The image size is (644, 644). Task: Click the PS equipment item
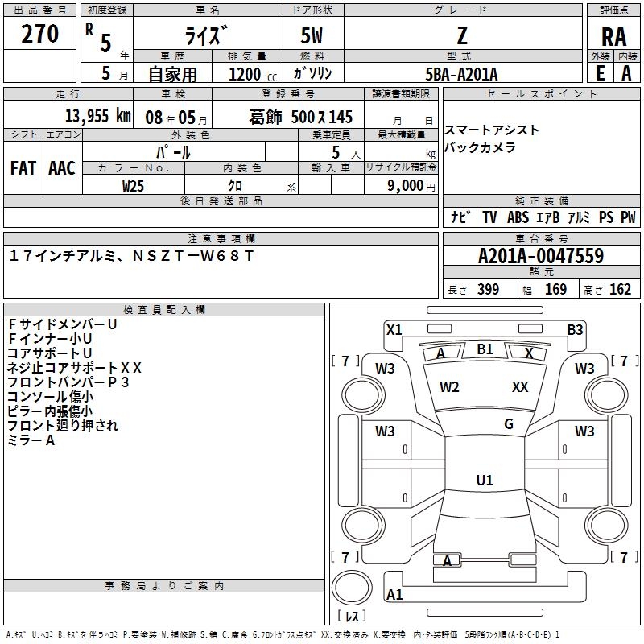click(606, 217)
